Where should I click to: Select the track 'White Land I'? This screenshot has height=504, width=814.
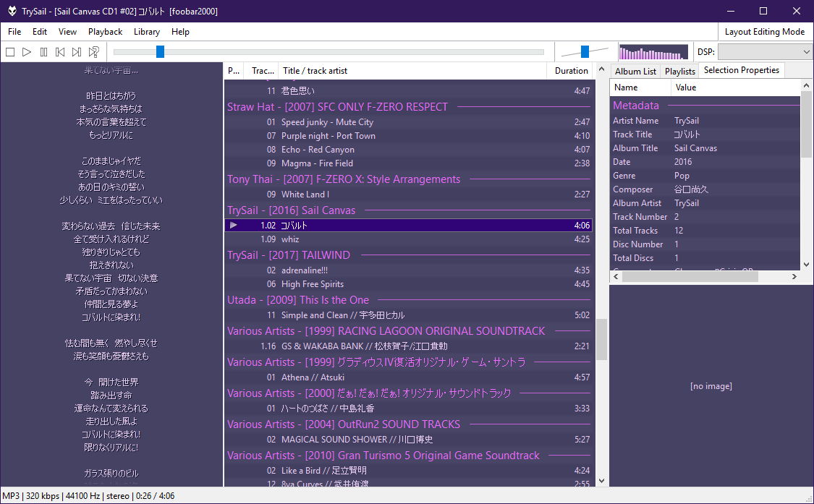point(409,194)
